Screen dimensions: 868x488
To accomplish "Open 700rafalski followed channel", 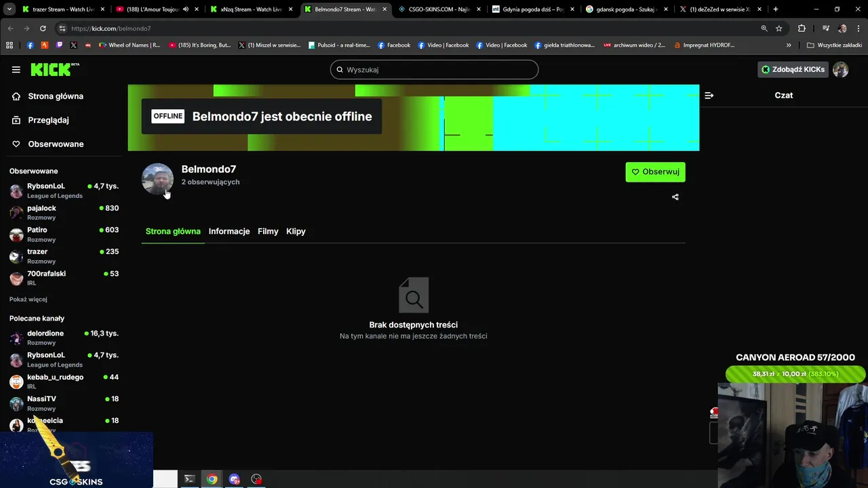I will pos(64,278).
